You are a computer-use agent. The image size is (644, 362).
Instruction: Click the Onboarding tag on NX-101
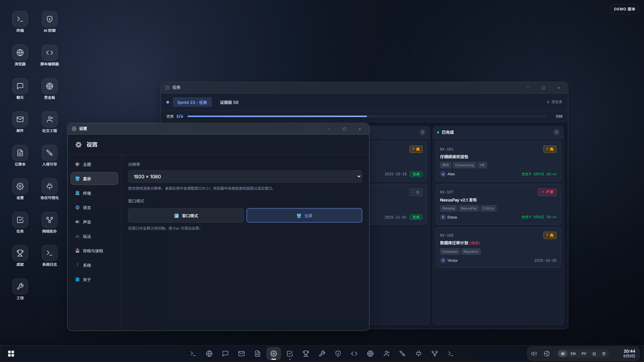click(x=464, y=165)
